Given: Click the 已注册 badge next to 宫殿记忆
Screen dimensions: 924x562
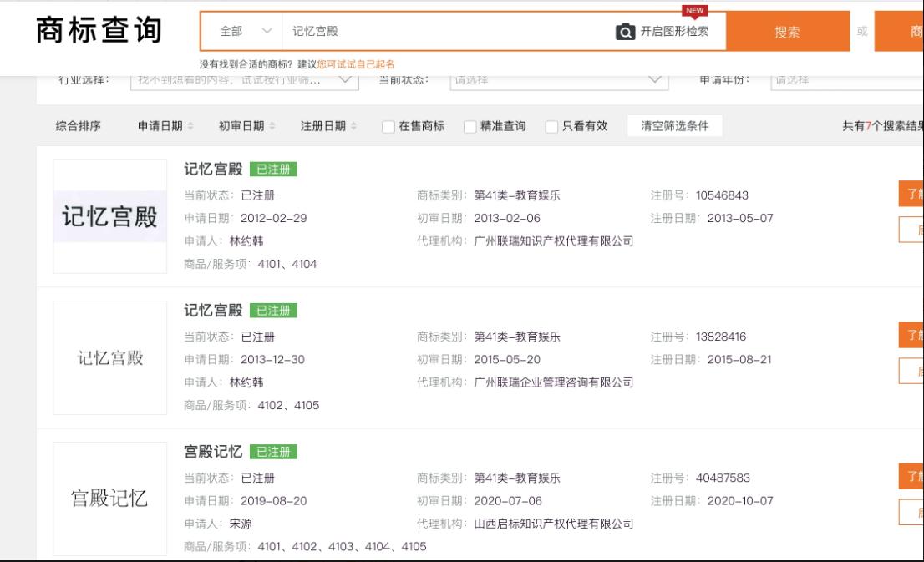Looking at the screenshot, I should 273,453.
